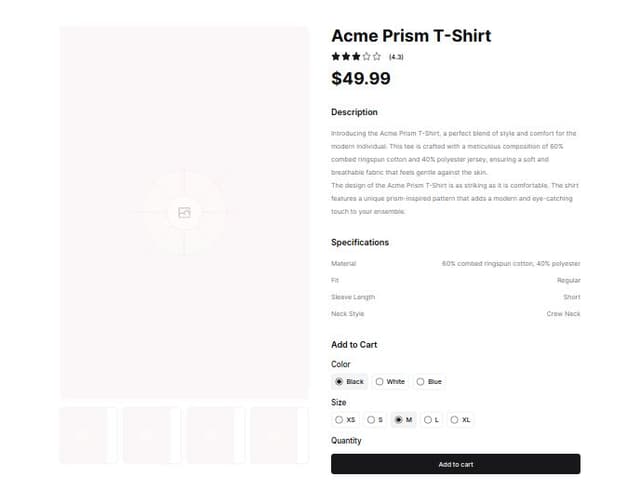View the second product thumbnail
Screen dimensions: 640x500
[x=152, y=435]
